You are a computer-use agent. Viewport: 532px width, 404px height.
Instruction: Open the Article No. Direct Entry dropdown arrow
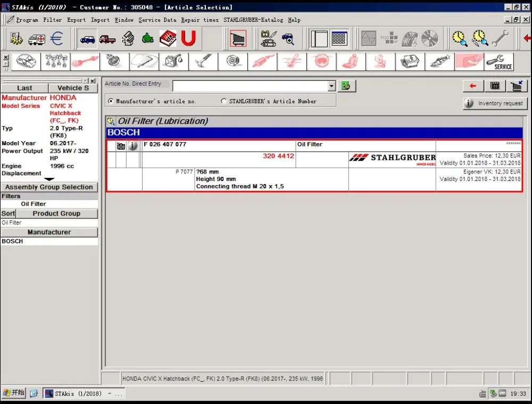click(x=332, y=86)
